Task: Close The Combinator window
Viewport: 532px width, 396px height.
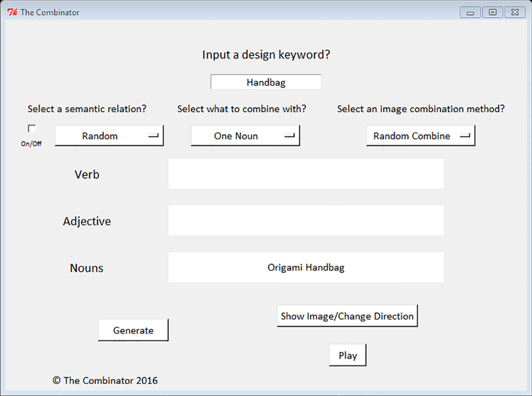Action: (515, 12)
